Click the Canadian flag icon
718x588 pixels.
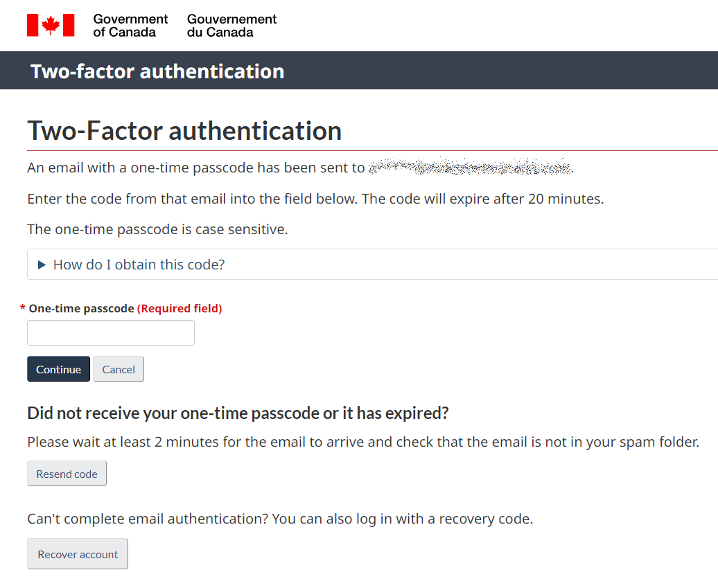coord(51,25)
